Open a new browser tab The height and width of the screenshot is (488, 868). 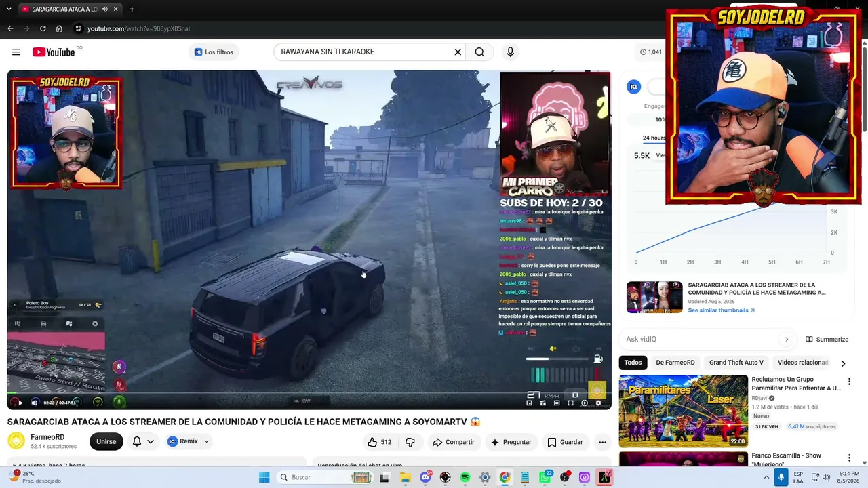[x=132, y=9]
